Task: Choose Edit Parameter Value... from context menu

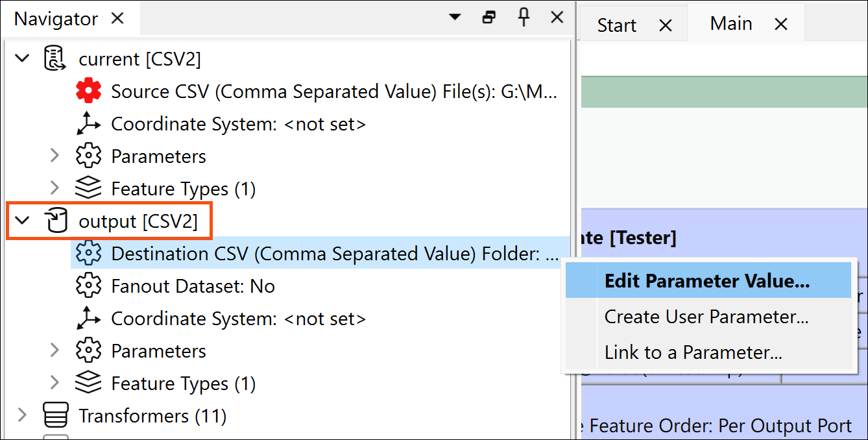Action: pos(708,280)
